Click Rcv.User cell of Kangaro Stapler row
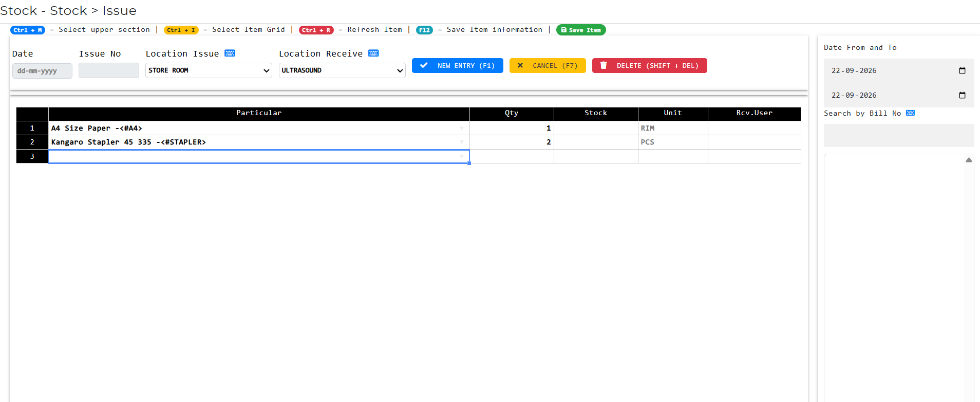Screen dimensions: 980x402 755,142
